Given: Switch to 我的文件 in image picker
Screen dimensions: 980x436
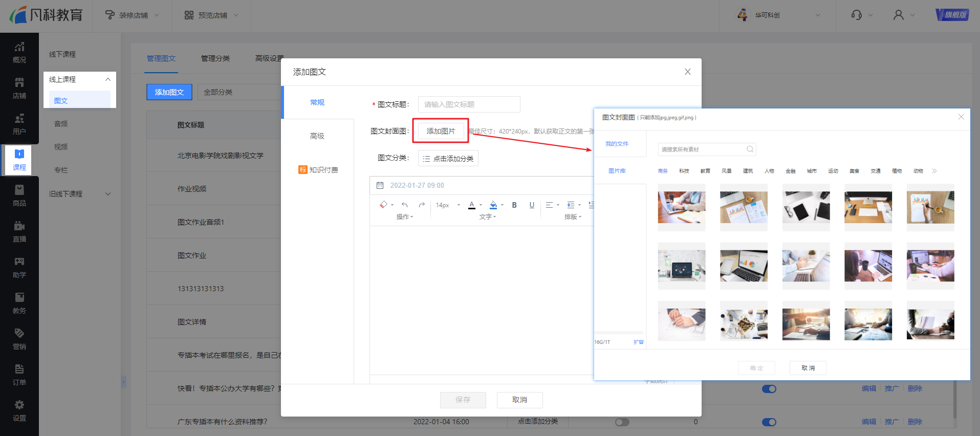Looking at the screenshot, I should [617, 144].
